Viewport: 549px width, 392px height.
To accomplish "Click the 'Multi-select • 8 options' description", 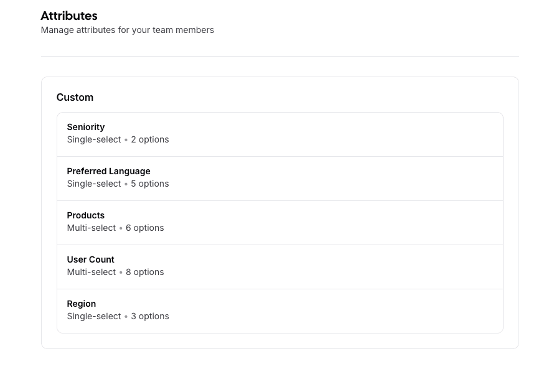I will 116,272.
